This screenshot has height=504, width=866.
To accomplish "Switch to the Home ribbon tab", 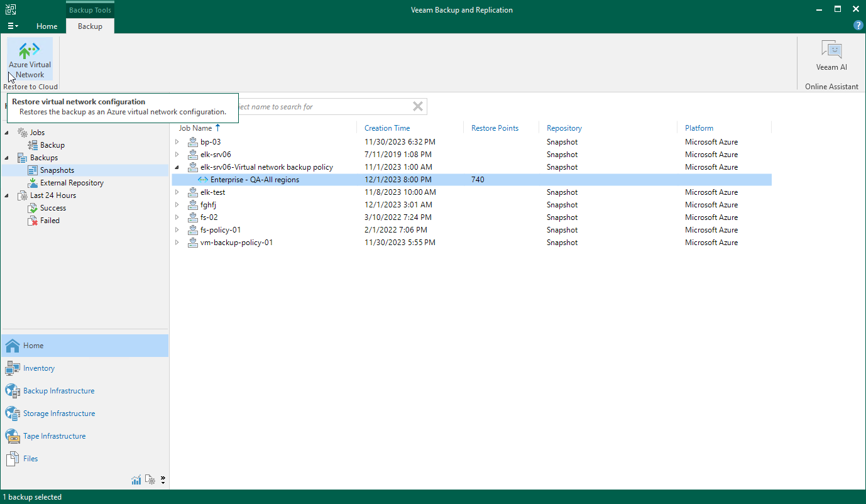I will coord(47,26).
